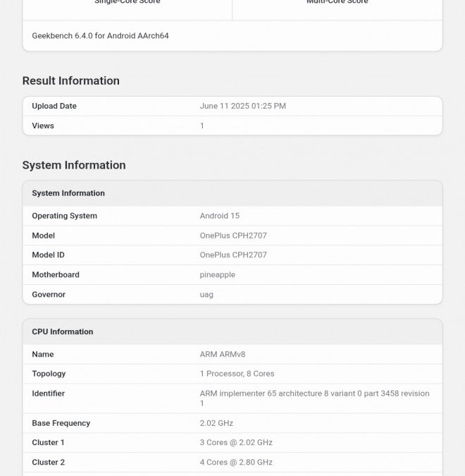This screenshot has width=465, height=476.
Task: Click the OnePlus CPH2707 value in Model ID row
Action: (233, 255)
